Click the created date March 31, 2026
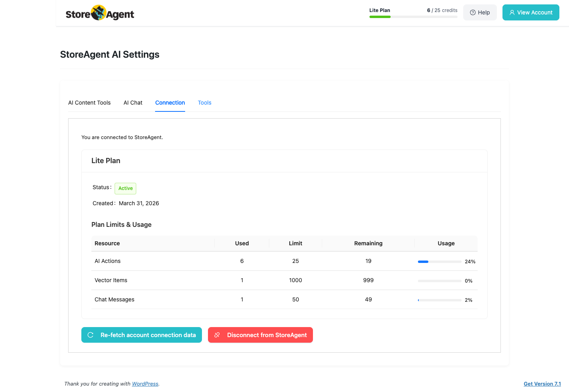Viewport: 569px width, 392px height. click(139, 203)
